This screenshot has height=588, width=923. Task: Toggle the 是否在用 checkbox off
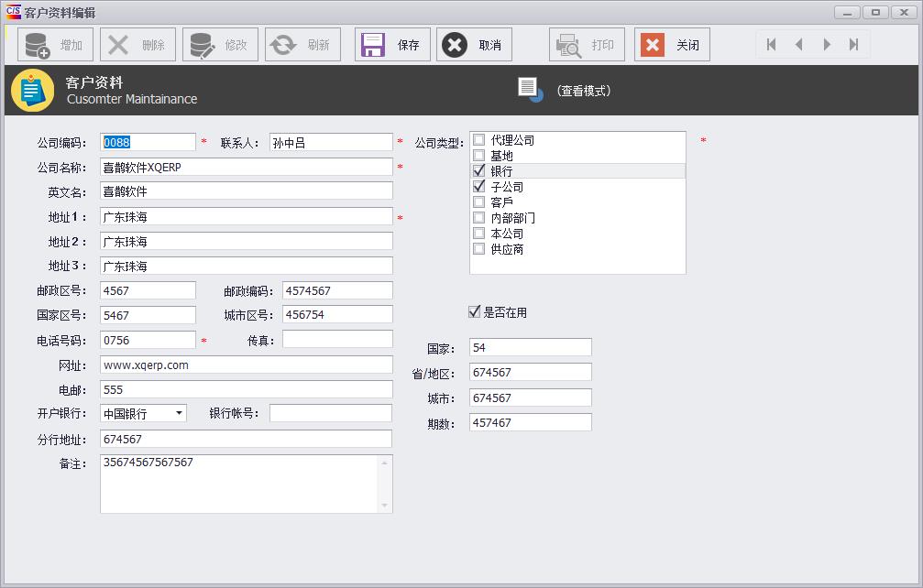pyautogui.click(x=473, y=311)
